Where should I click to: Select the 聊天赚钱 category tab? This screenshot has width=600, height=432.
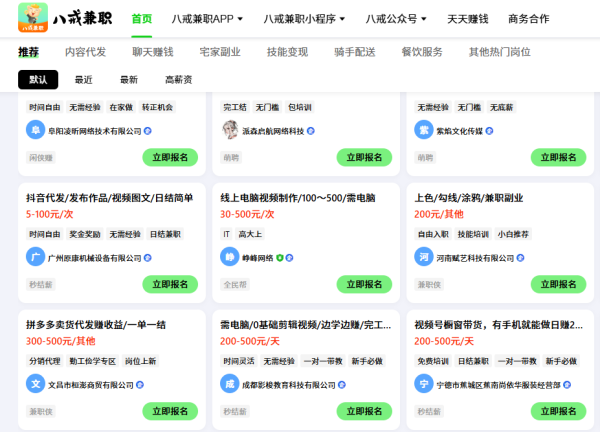click(x=153, y=52)
